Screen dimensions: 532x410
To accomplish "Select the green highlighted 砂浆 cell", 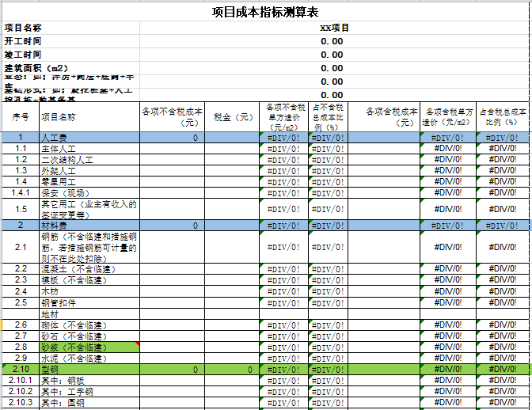I will 89,347.
